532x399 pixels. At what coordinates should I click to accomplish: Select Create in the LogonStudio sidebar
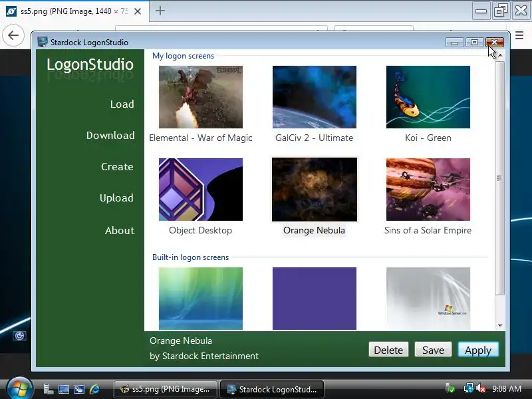(x=117, y=167)
